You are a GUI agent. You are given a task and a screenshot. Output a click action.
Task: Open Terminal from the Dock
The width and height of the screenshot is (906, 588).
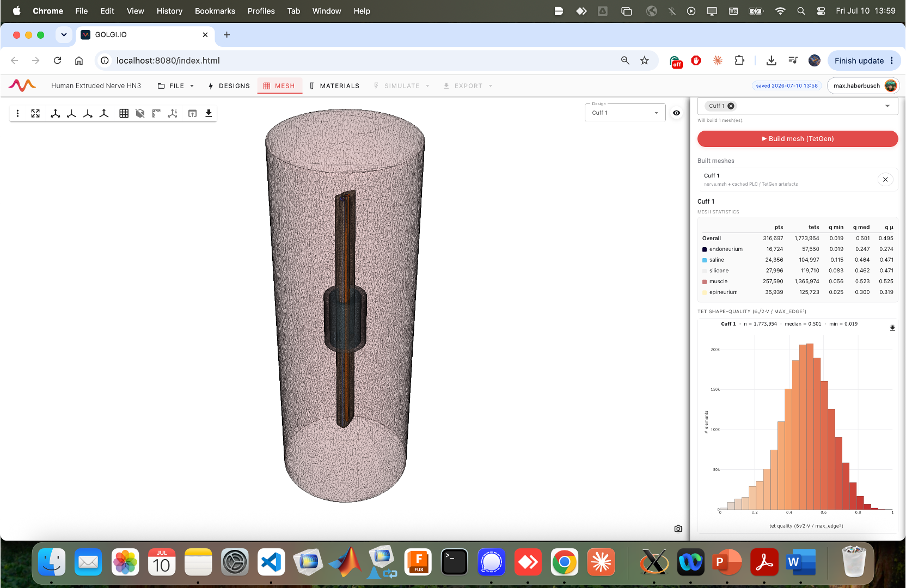pyautogui.click(x=455, y=562)
